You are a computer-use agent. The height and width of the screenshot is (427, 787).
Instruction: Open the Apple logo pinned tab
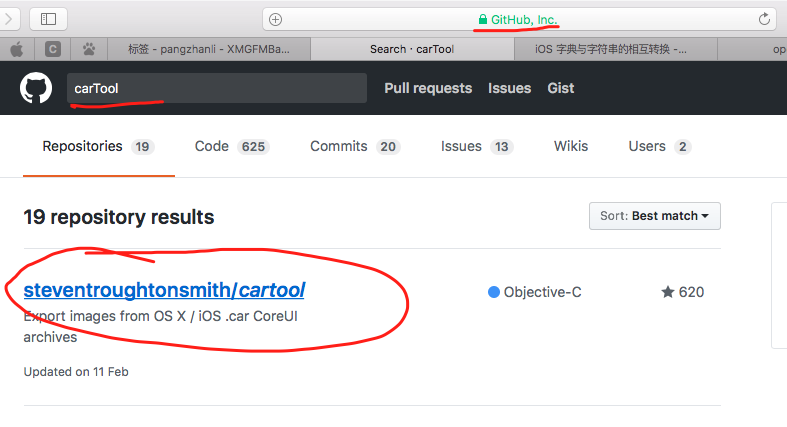pyautogui.click(x=17, y=49)
